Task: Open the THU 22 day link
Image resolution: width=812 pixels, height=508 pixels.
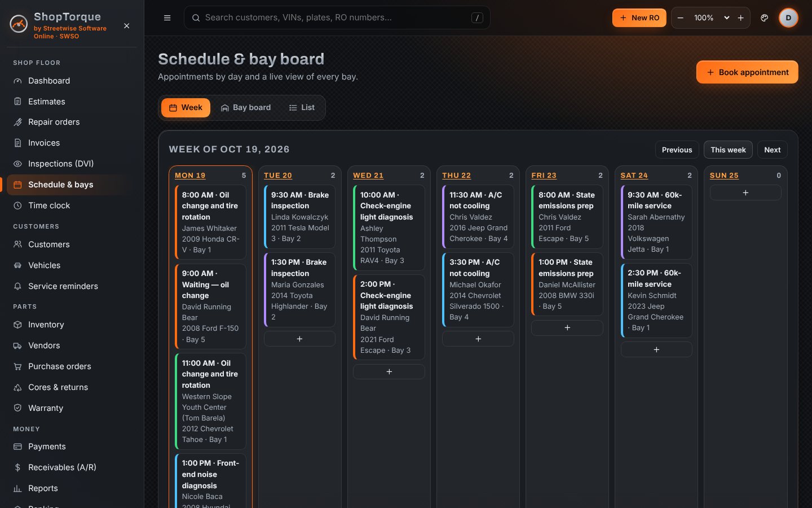Action: coord(456,176)
